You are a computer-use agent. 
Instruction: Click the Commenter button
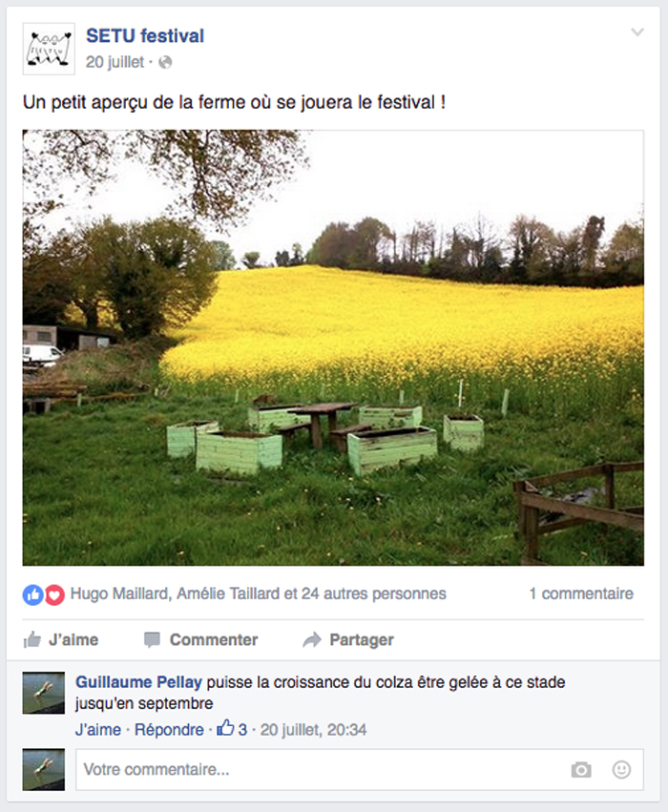(x=201, y=640)
